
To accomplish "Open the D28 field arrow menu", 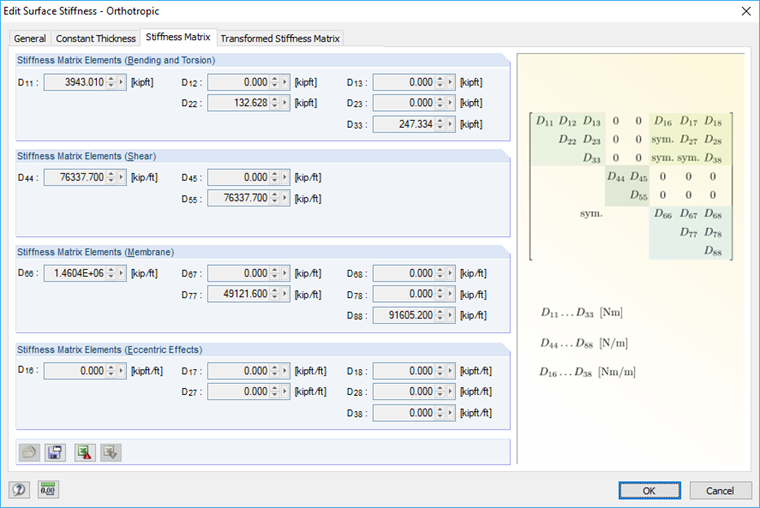I will click(450, 391).
